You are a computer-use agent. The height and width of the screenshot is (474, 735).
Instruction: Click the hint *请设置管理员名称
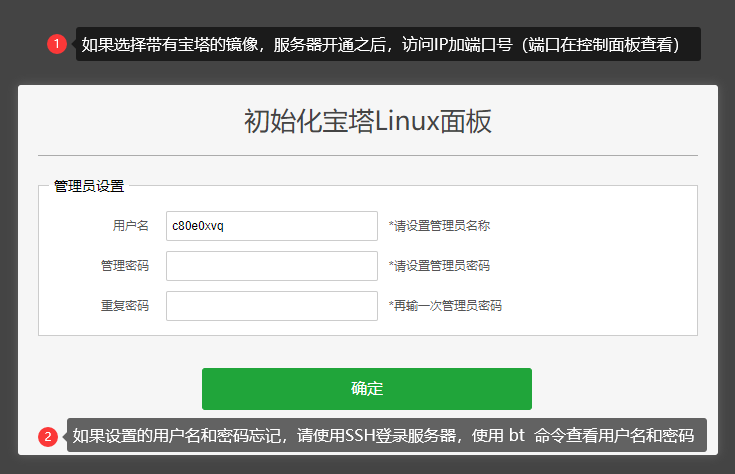tap(439, 226)
